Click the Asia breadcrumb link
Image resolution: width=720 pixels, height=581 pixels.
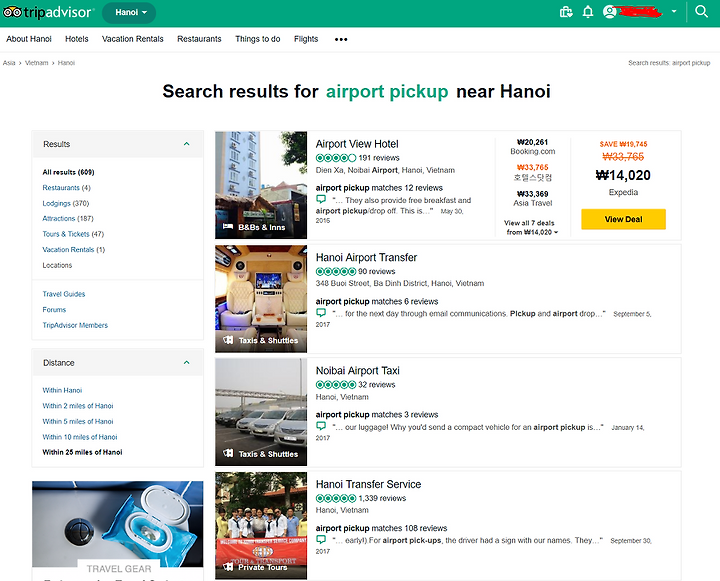pos(9,63)
